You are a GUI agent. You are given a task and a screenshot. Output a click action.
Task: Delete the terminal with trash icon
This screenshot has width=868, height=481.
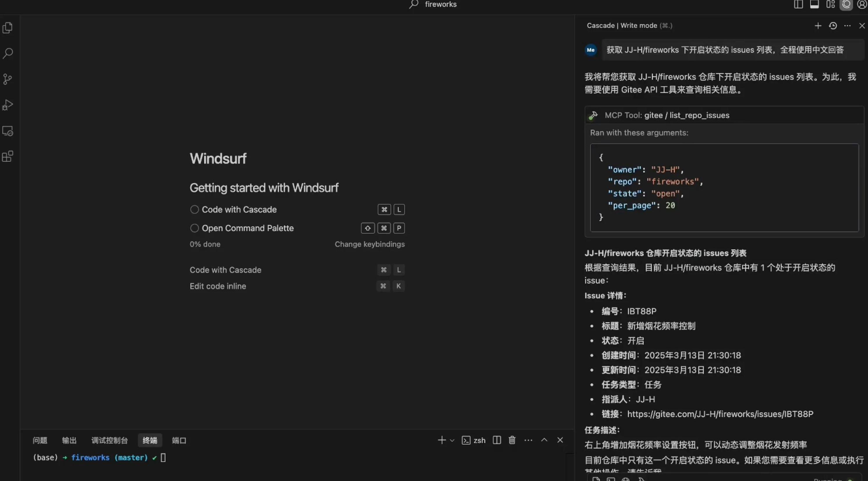tap(512, 440)
